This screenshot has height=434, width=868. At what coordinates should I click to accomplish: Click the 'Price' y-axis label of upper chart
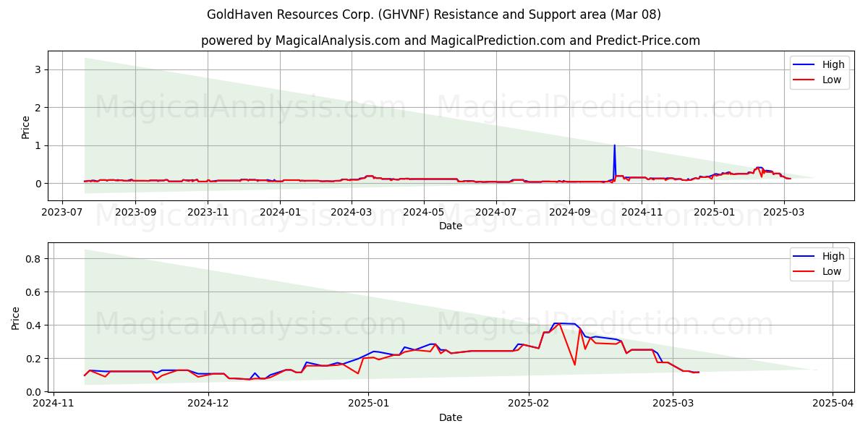point(26,127)
